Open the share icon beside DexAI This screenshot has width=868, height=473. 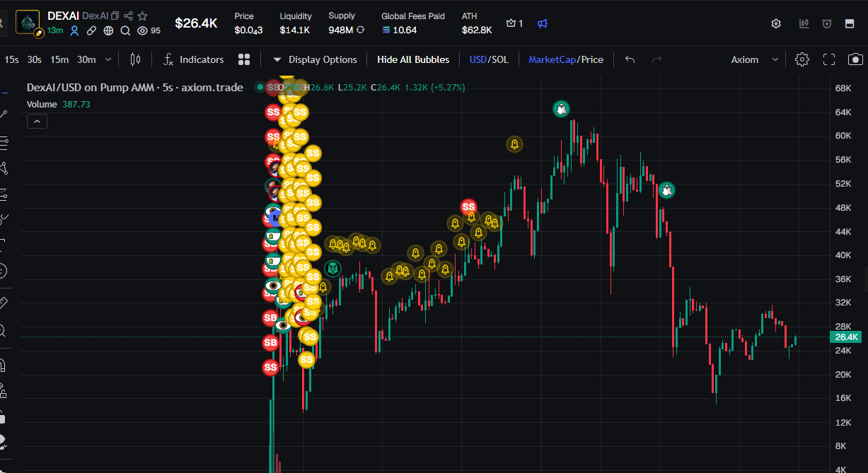coord(129,16)
